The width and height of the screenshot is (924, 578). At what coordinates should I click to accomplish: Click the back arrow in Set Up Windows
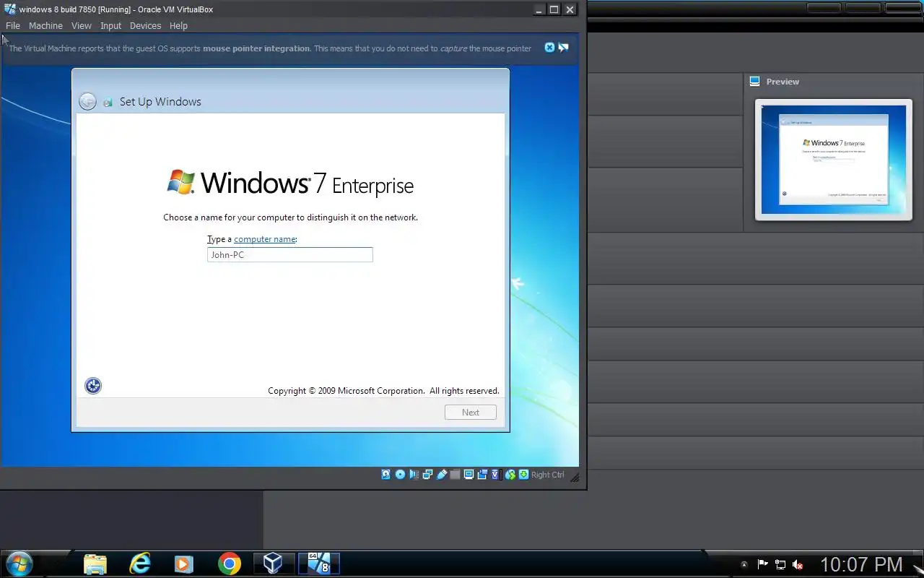tap(87, 101)
